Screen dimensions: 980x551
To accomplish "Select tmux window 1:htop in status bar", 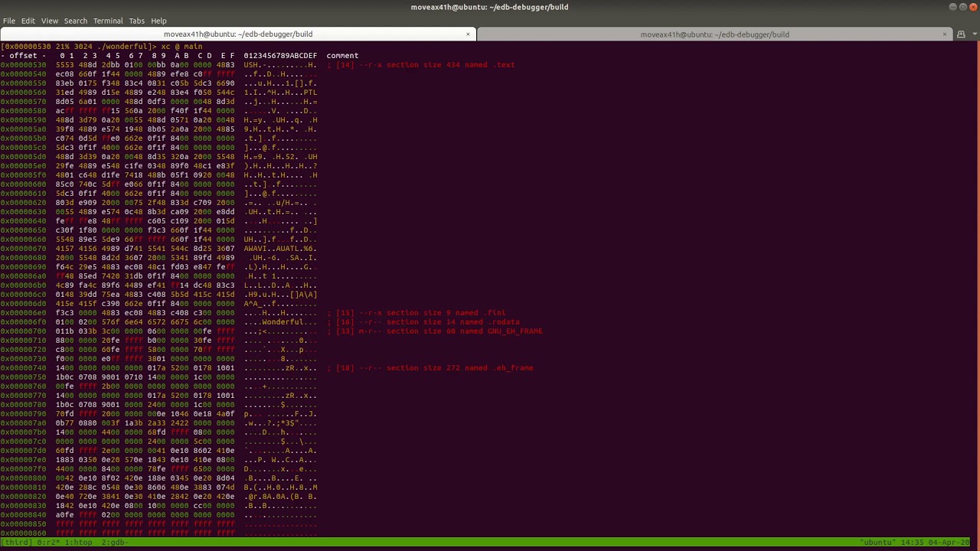I will click(x=80, y=543).
